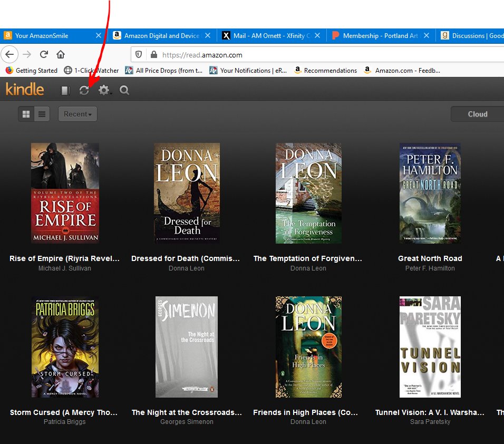
Task: Click the browser back arrow button
Action: (10, 54)
